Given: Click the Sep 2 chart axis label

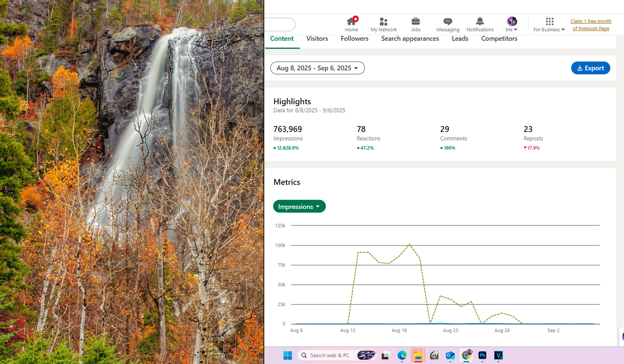Looking at the screenshot, I should tap(553, 330).
